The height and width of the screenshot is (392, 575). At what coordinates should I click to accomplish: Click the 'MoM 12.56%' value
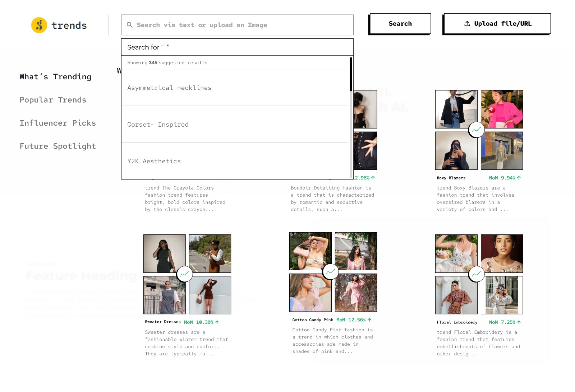pyautogui.click(x=351, y=320)
